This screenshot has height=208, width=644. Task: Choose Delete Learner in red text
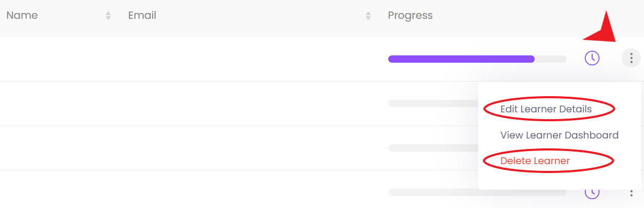click(x=535, y=161)
